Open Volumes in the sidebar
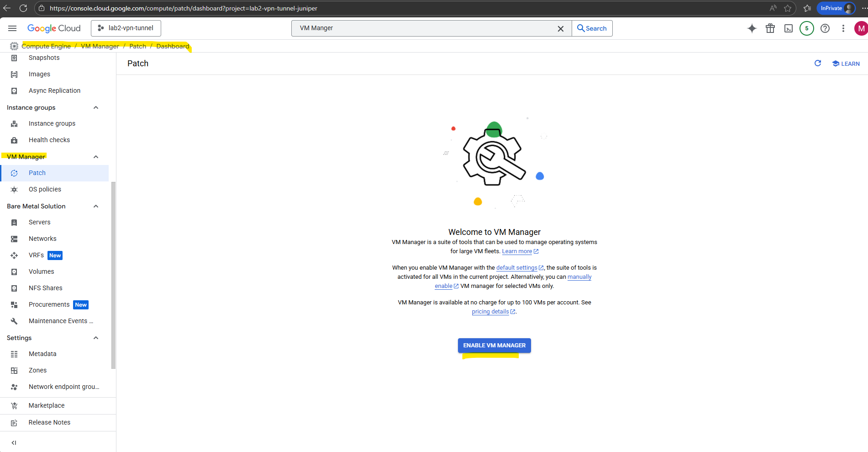The height and width of the screenshot is (452, 868). 55,271
